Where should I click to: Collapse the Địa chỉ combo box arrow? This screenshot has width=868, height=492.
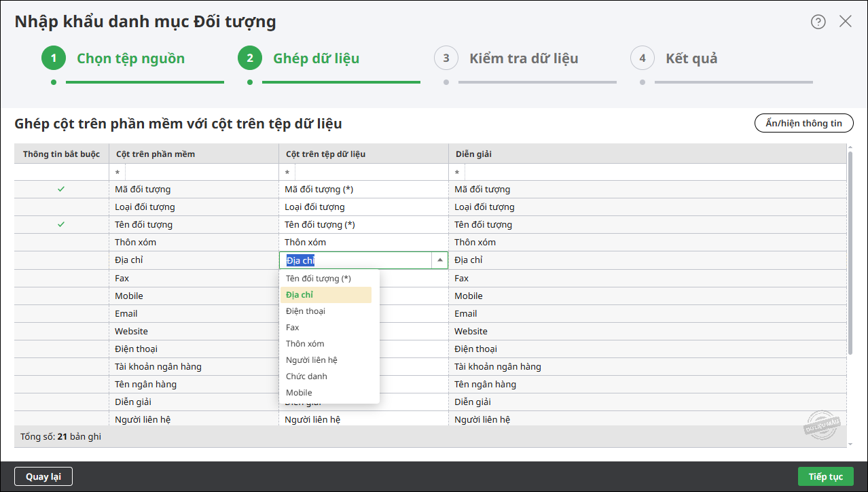click(x=440, y=260)
